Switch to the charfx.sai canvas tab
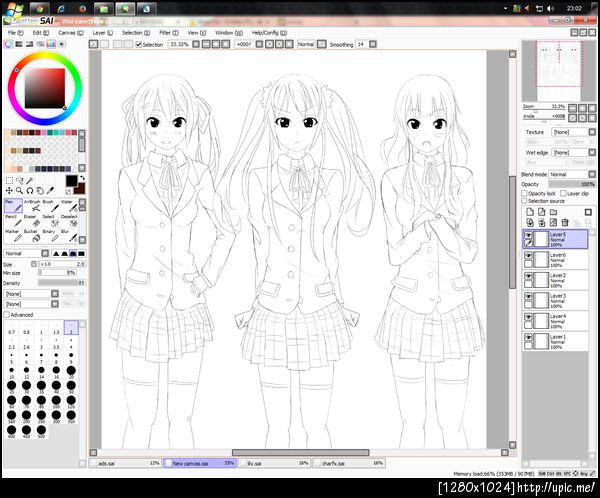Viewport: 600px width, 498px height. coord(350,463)
